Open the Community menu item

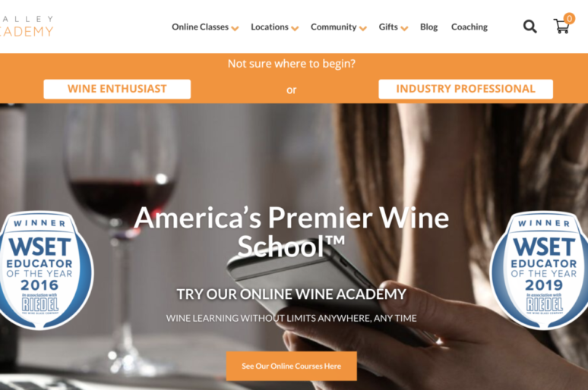334,27
